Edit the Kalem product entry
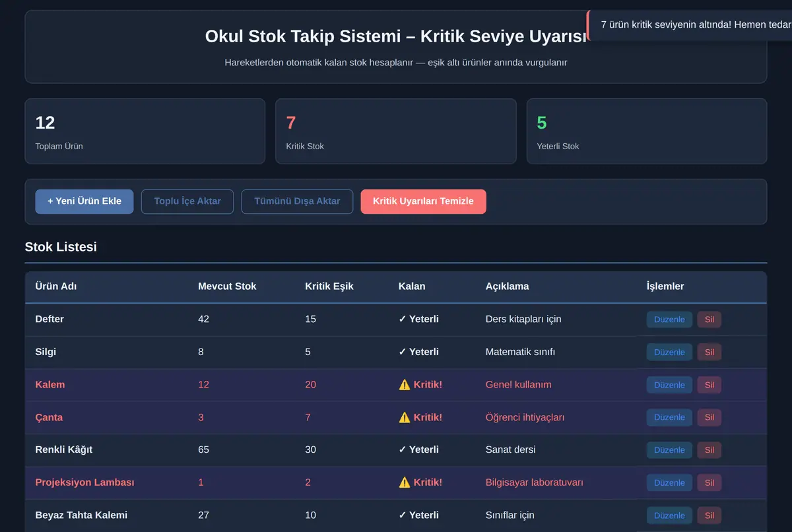 (669, 385)
